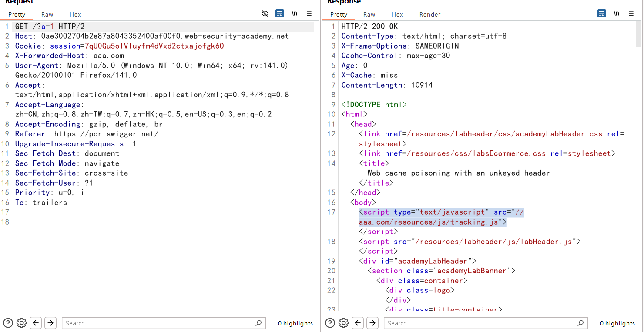This screenshot has height=332, width=644.
Task: Open help icon below the Request panel
Action: [8, 323]
